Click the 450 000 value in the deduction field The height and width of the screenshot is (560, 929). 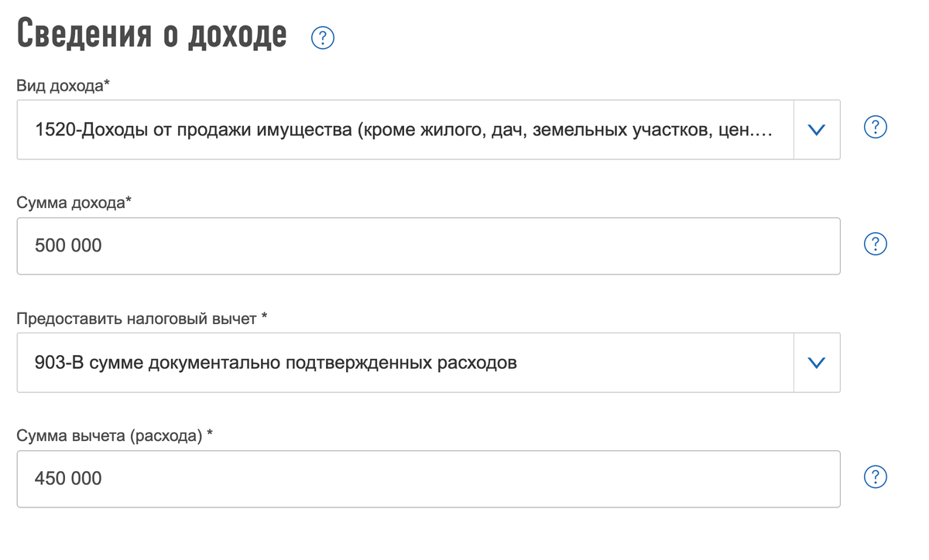tap(68, 479)
